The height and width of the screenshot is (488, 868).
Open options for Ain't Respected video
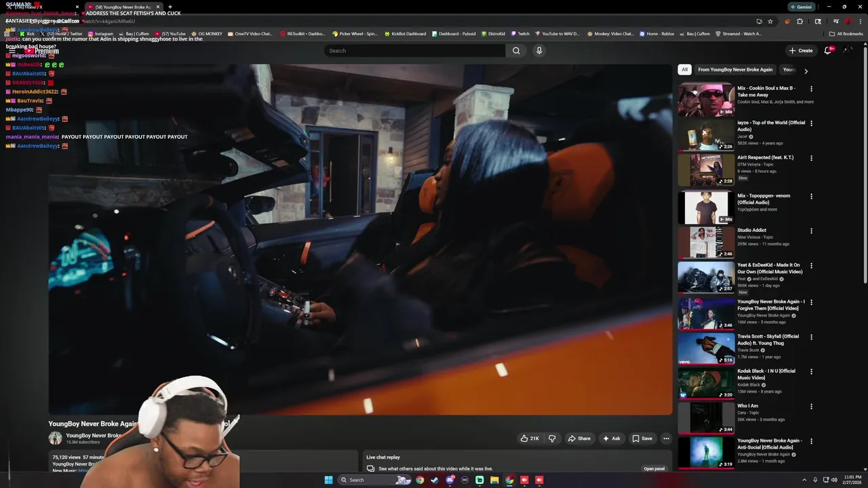coord(811,158)
